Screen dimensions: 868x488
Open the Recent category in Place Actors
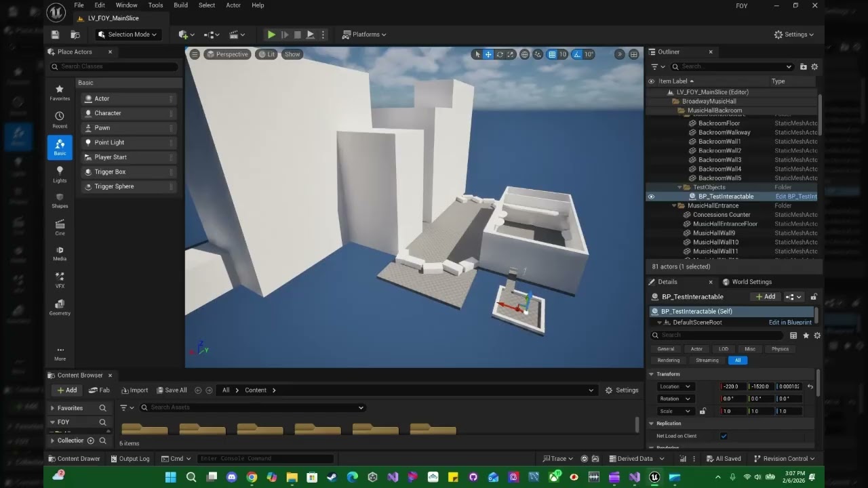60,120
